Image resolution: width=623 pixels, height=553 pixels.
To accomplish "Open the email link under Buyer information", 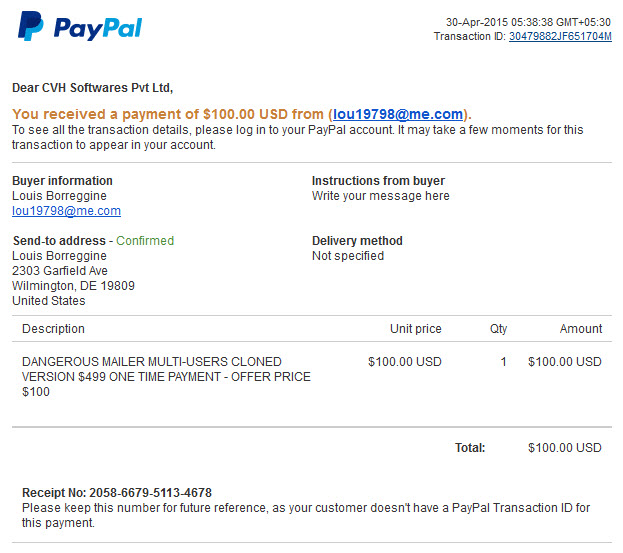I will tap(66, 211).
